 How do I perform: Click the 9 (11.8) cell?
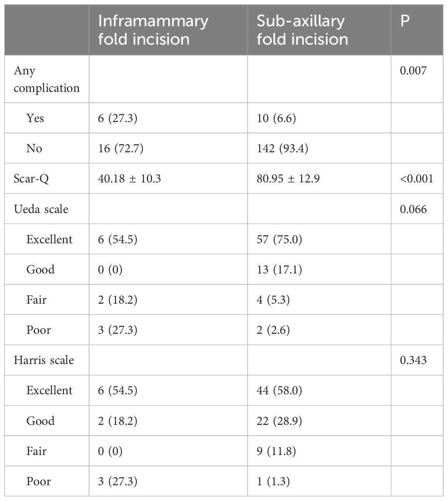coord(276,451)
